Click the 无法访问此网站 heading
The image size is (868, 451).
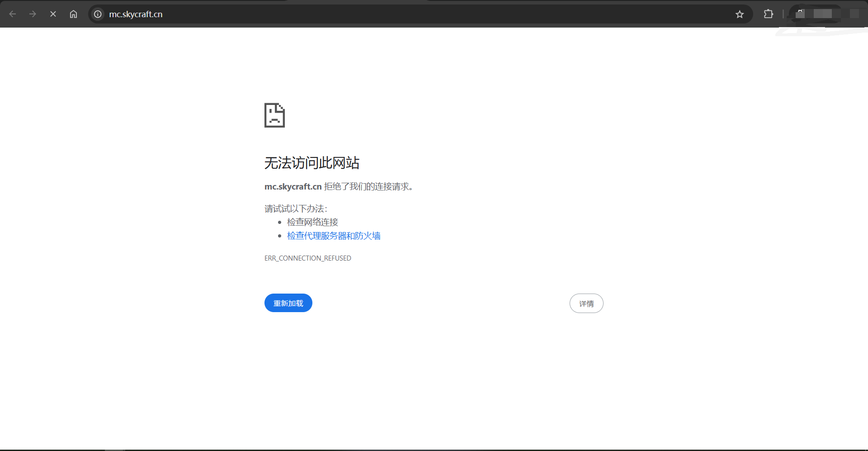pyautogui.click(x=312, y=163)
